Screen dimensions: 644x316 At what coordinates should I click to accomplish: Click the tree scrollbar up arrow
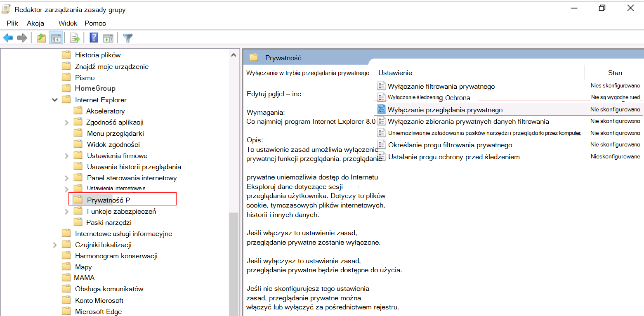tap(234, 54)
